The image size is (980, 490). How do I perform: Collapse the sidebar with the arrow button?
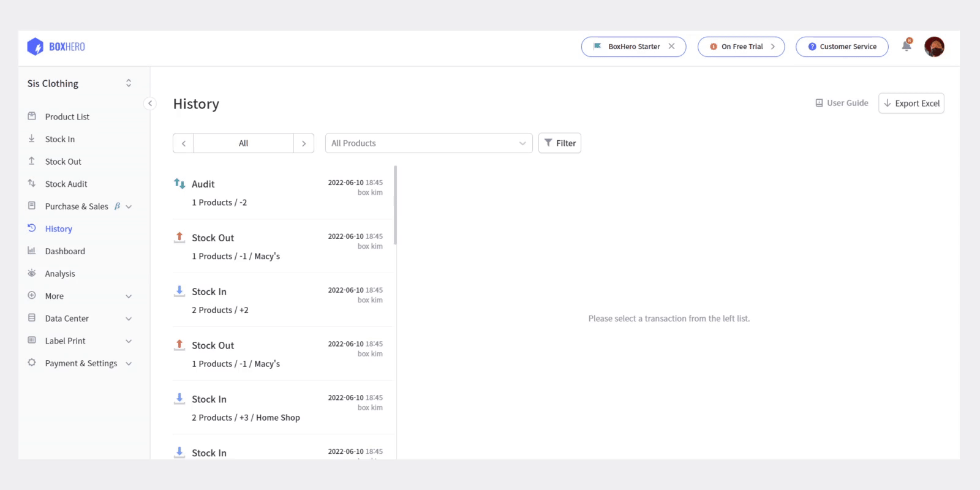point(150,104)
